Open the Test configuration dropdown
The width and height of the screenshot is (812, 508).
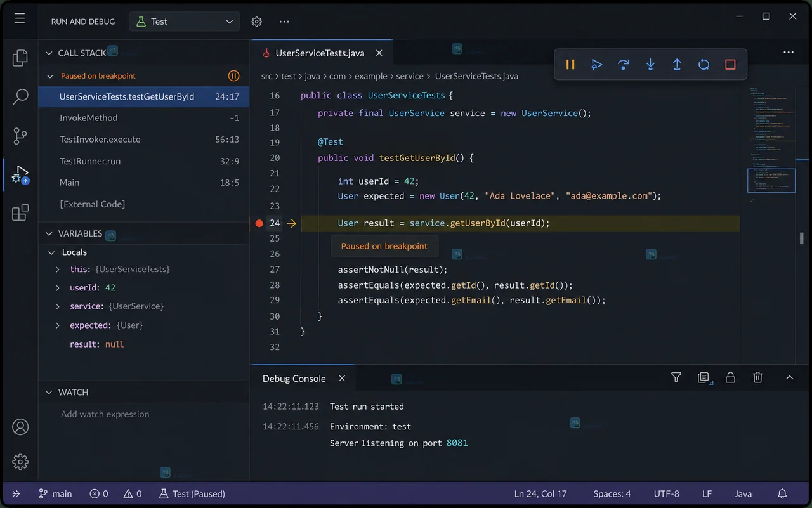coord(185,22)
